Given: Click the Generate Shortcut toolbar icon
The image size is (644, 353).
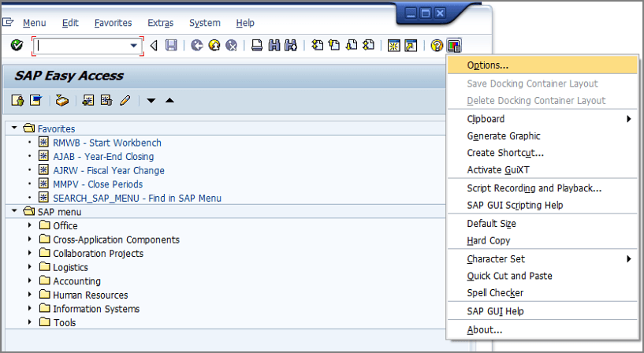Looking at the screenshot, I should (x=411, y=45).
